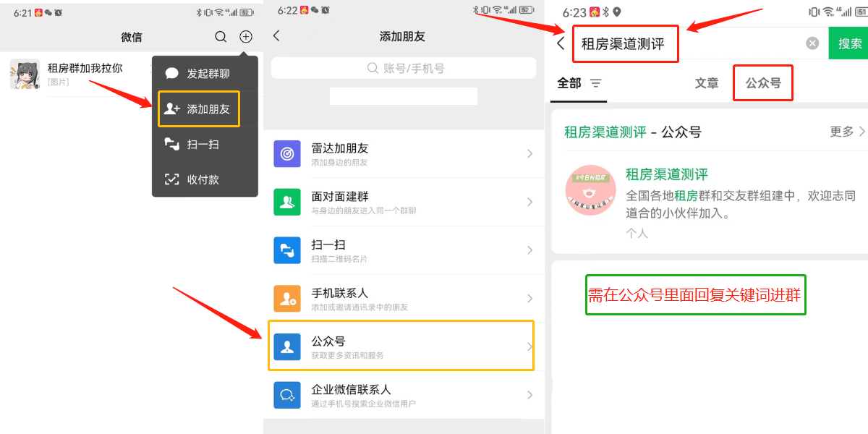Clear the search text with the X icon
This screenshot has height=434, width=868.
(x=812, y=43)
